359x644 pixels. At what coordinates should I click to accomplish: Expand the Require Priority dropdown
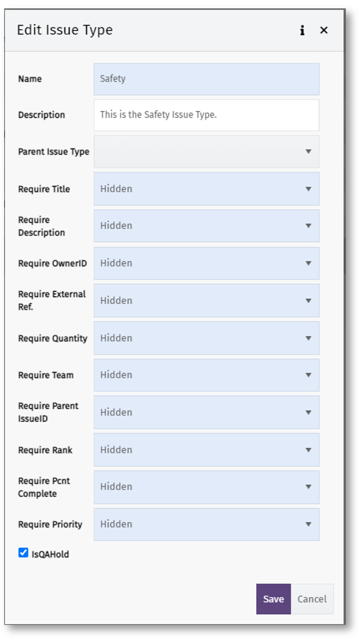point(206,524)
